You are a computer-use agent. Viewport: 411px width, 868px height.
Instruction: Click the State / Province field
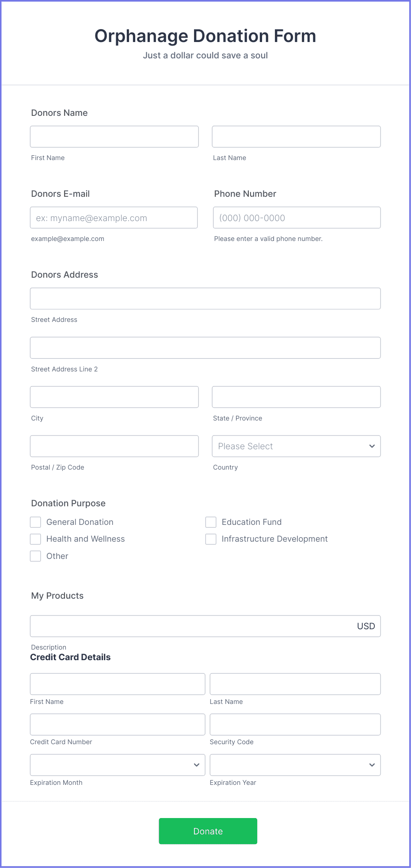296,397
